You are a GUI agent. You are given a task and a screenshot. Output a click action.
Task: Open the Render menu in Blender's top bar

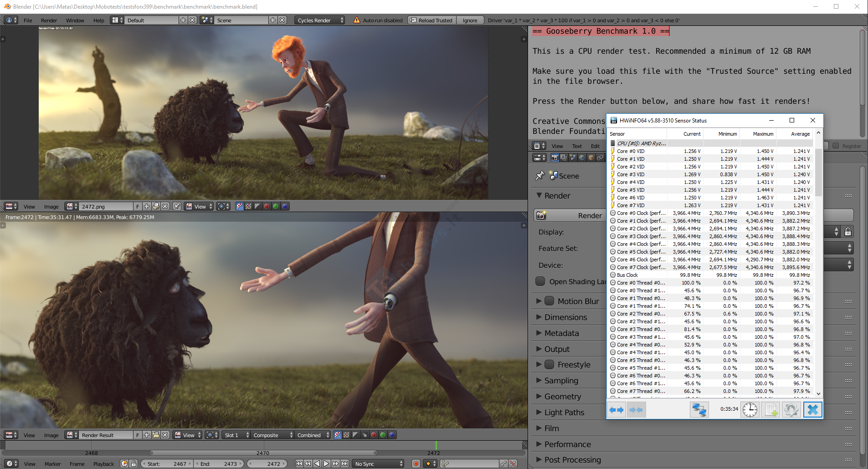[x=49, y=20]
